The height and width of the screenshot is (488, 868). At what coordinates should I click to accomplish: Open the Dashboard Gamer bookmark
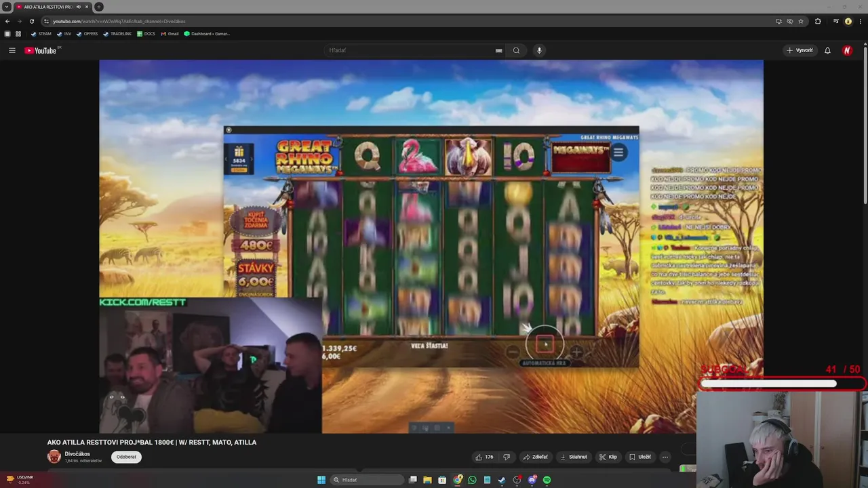click(207, 33)
